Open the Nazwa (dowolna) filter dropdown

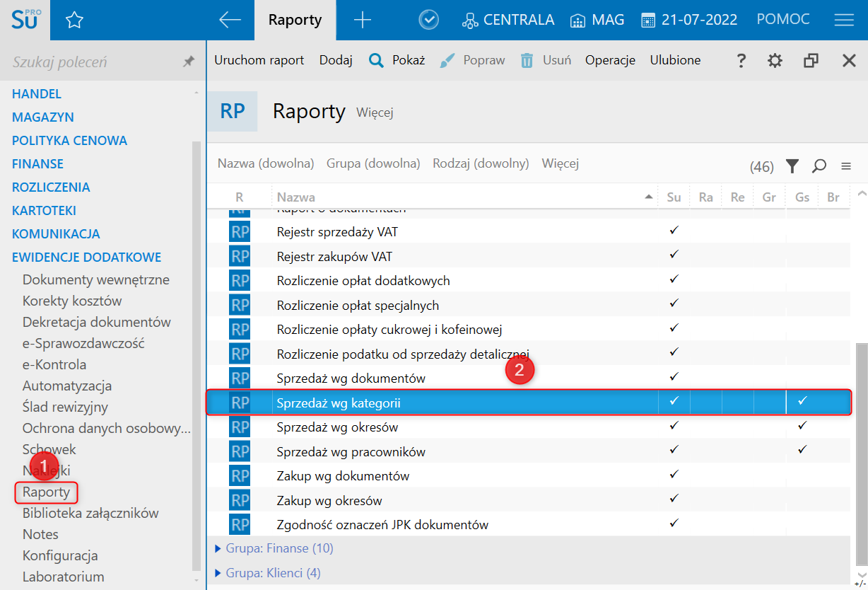pos(265,163)
